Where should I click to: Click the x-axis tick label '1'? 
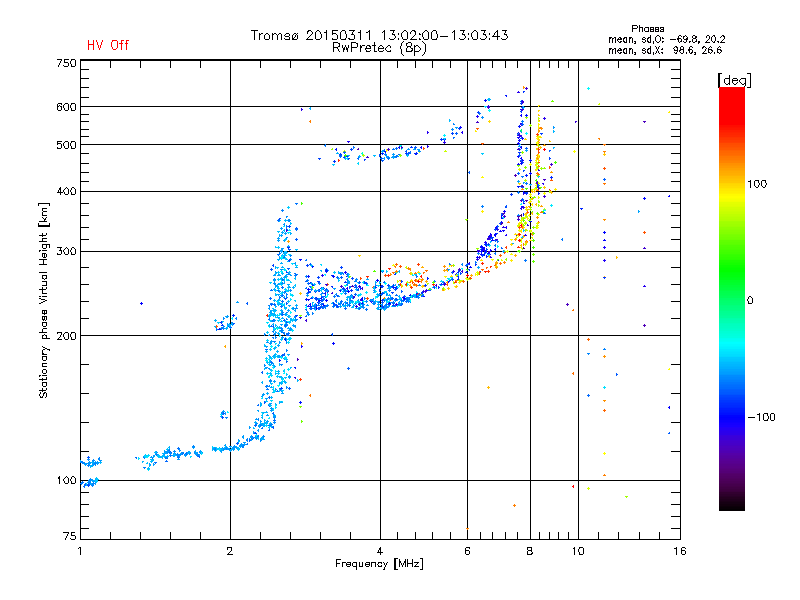coord(80,551)
